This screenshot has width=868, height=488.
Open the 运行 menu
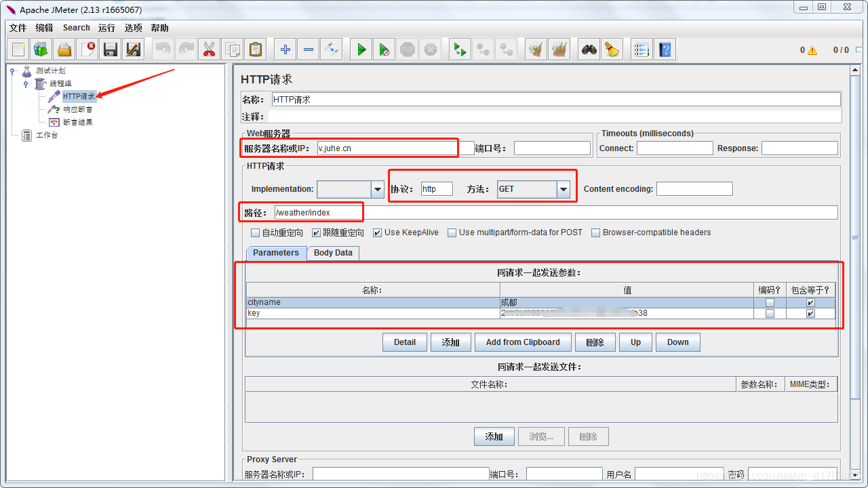tap(106, 28)
